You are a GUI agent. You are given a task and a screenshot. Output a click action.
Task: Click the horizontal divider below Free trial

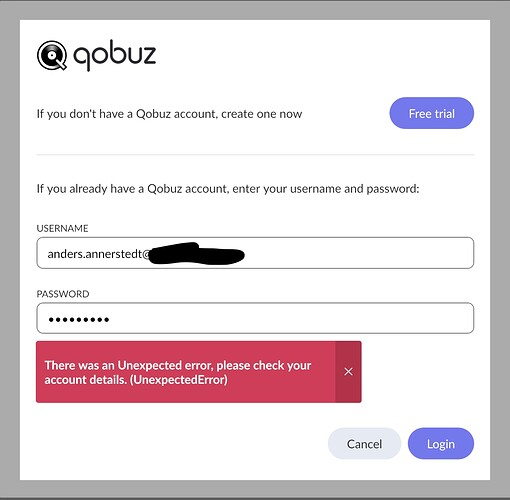coord(255,155)
